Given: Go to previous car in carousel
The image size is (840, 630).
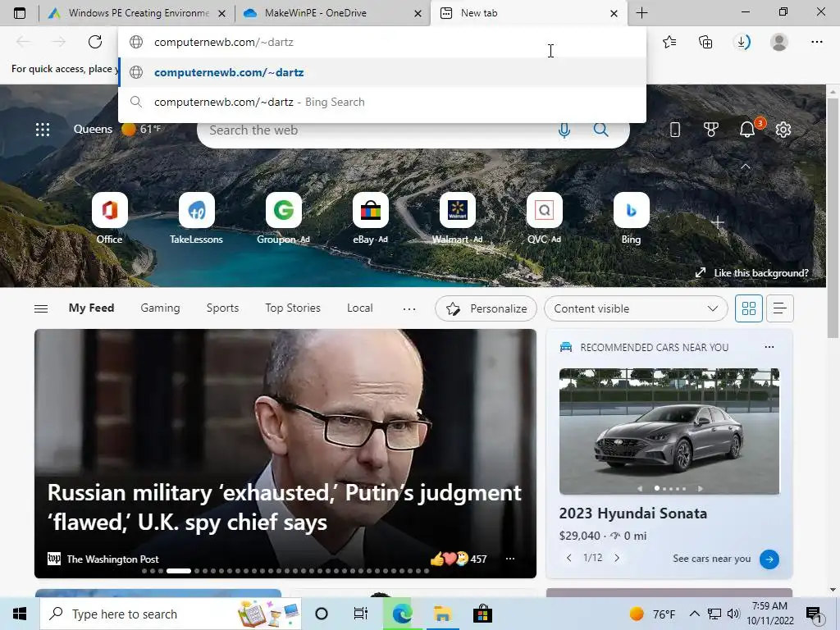Looking at the screenshot, I should click(x=569, y=558).
